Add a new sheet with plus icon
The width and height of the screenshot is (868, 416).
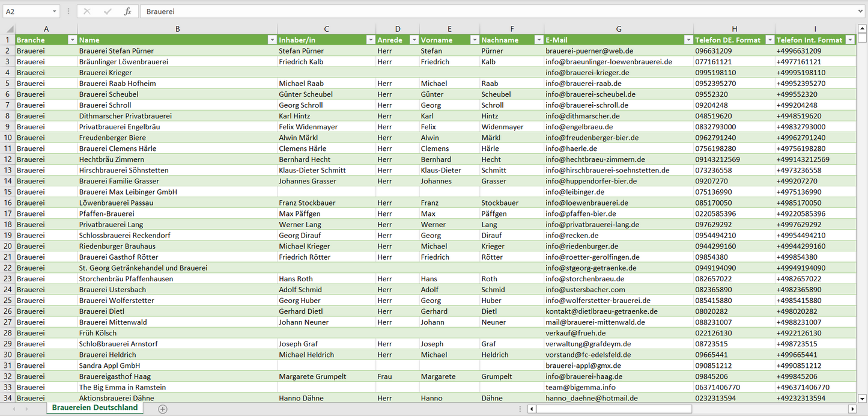click(x=162, y=409)
